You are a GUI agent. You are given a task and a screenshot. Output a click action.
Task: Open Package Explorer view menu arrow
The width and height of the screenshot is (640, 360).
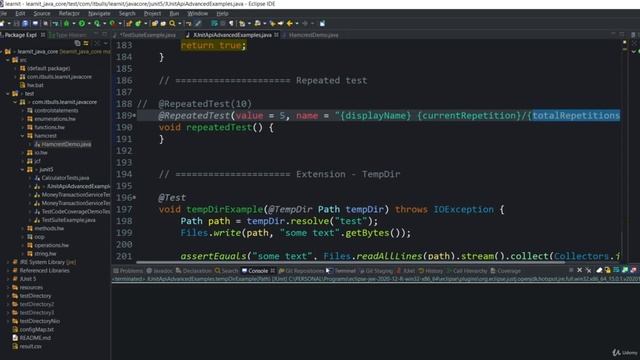click(106, 43)
